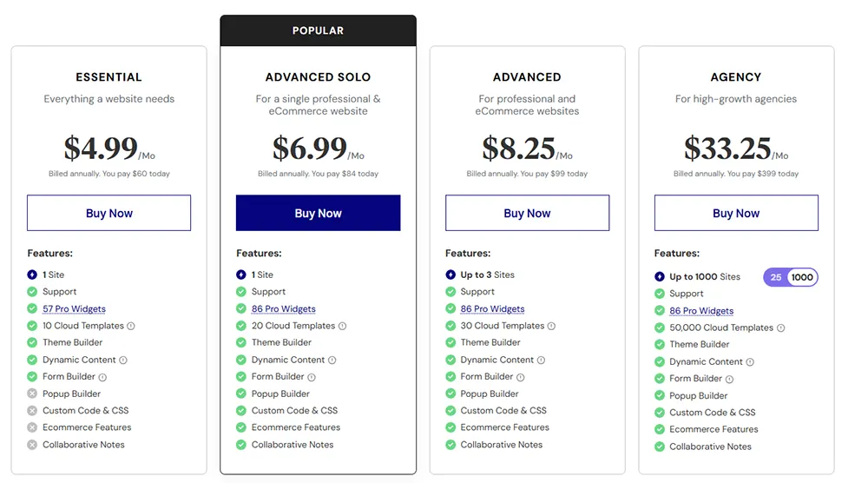Click info icon beside Advanced Dynamic Content
Viewport: 868px width, 483px height.
[541, 360]
